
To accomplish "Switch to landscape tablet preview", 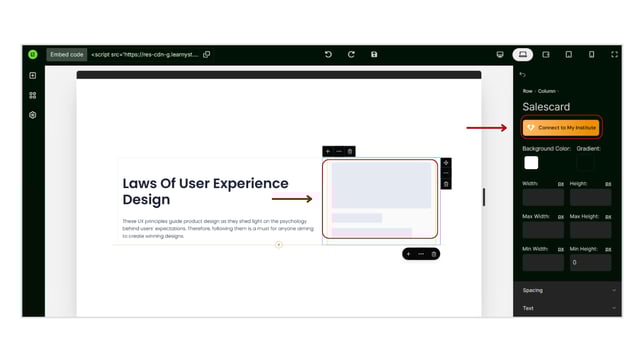I will coord(546,54).
